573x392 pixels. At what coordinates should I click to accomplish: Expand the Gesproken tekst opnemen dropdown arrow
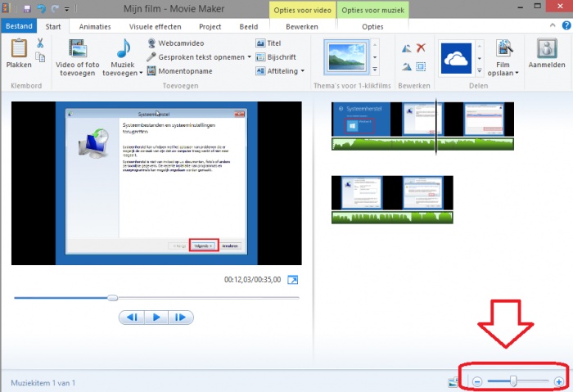point(249,57)
